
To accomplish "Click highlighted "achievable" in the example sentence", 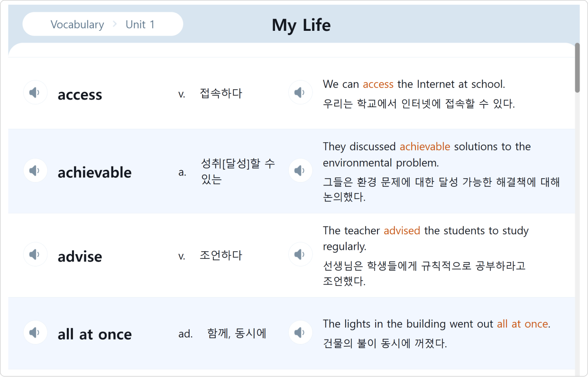I will [424, 147].
